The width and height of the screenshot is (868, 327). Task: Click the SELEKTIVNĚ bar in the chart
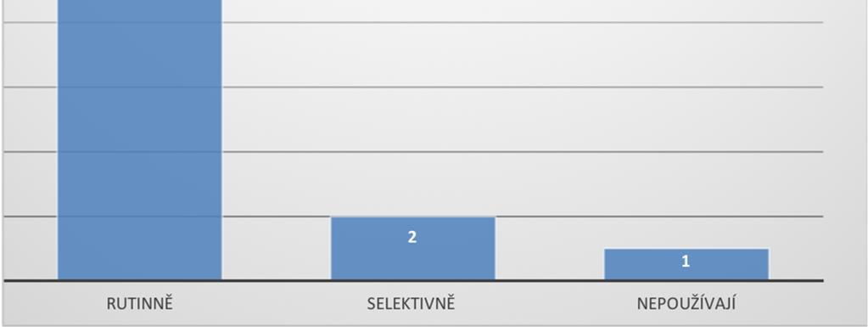click(x=413, y=248)
